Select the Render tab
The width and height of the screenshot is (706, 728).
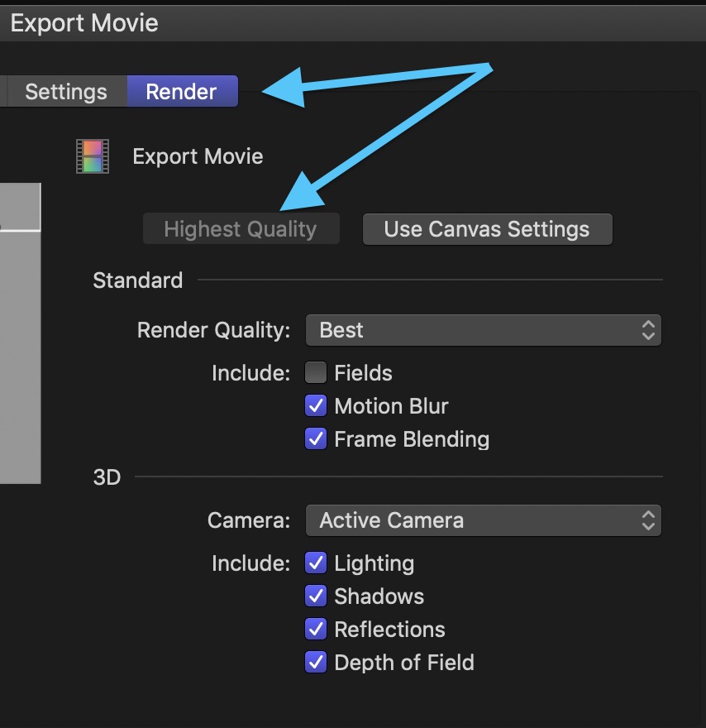(x=182, y=91)
